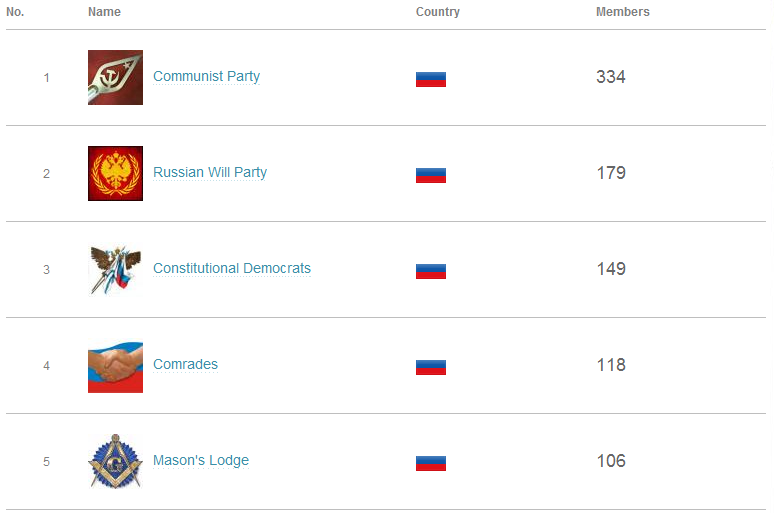Open the Russian Will Party golden eagle emblem

[116, 173]
